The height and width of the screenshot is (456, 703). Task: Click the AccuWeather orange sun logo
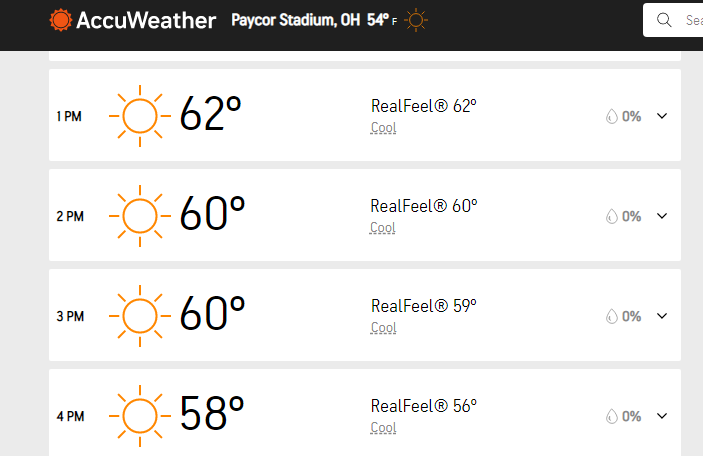pos(61,20)
